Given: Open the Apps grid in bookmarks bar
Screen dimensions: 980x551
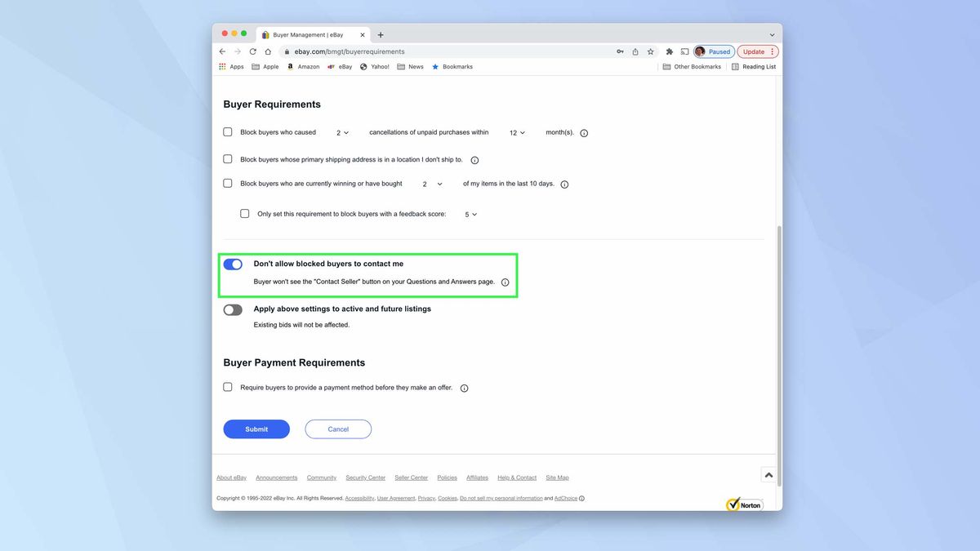Looking at the screenshot, I should point(231,67).
